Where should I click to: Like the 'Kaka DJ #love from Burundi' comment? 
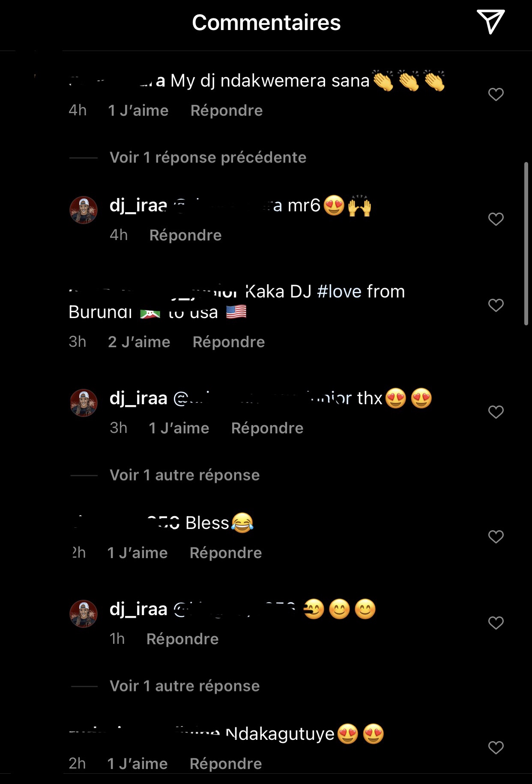496,305
